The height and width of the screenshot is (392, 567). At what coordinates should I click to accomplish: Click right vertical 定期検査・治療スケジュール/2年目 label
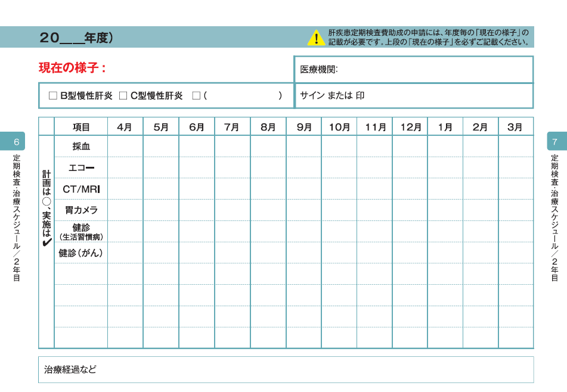click(554, 218)
